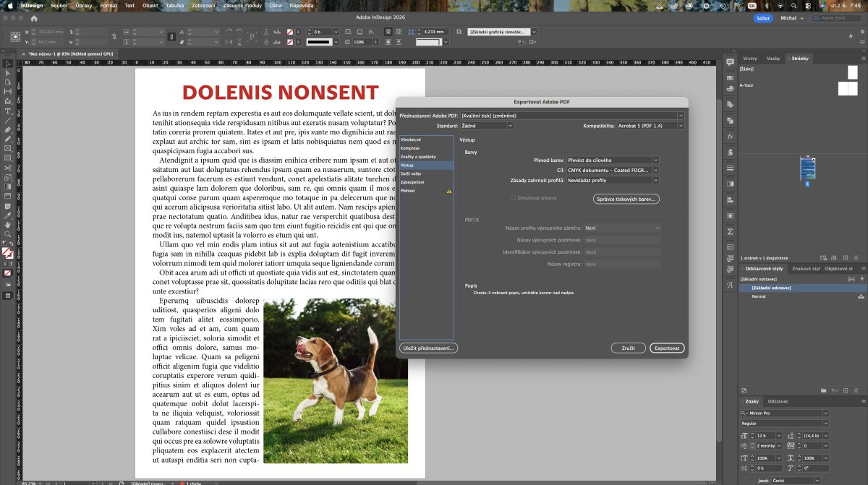Open the Sigma panel icon in dock
Image resolution: width=868 pixels, height=485 pixels.
(x=731, y=231)
